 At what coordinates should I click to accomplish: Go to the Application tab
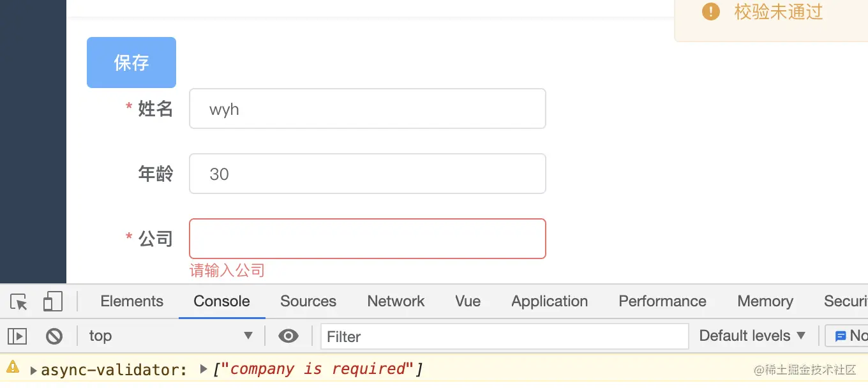click(550, 301)
